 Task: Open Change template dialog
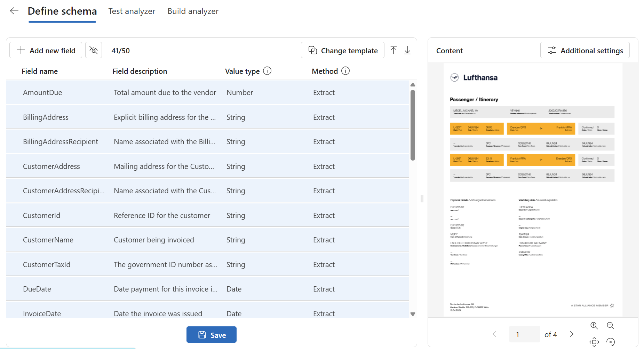click(x=343, y=50)
